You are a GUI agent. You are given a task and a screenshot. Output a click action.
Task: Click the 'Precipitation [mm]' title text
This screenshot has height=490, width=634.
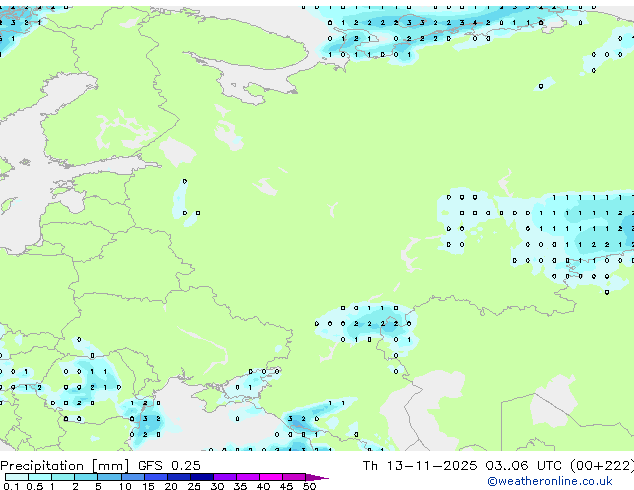click(65, 466)
